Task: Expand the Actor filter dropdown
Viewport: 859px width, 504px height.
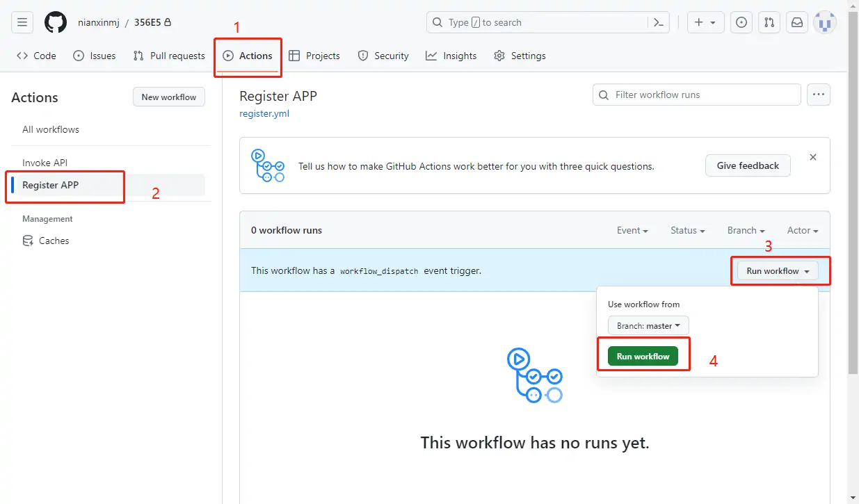Action: [x=802, y=230]
